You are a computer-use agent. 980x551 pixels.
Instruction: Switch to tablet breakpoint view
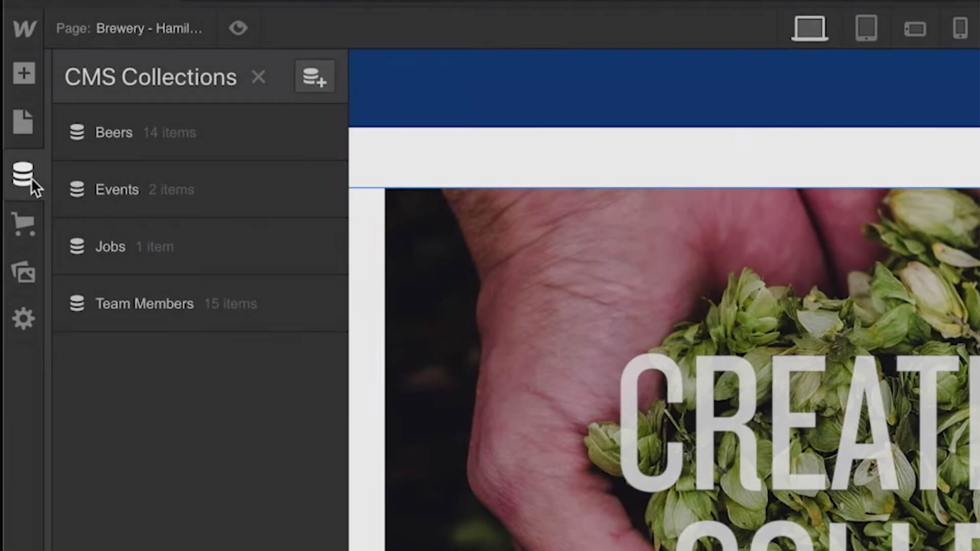tap(866, 28)
